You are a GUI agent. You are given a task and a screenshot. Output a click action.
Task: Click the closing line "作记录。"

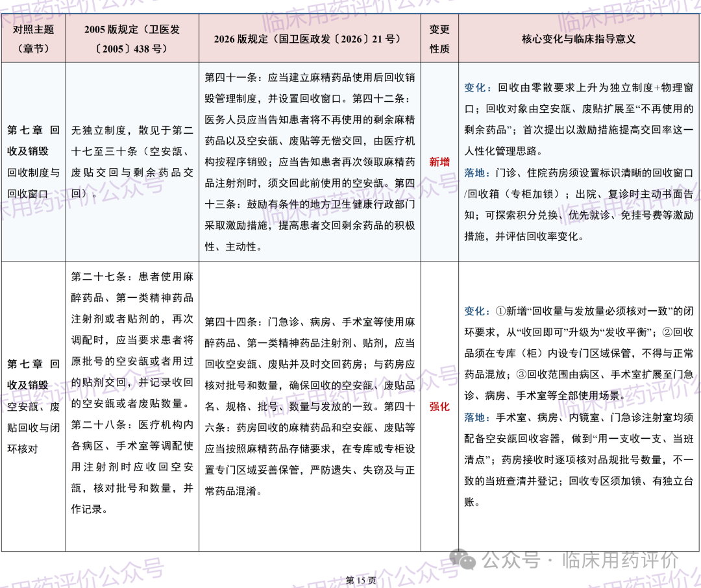(90, 509)
